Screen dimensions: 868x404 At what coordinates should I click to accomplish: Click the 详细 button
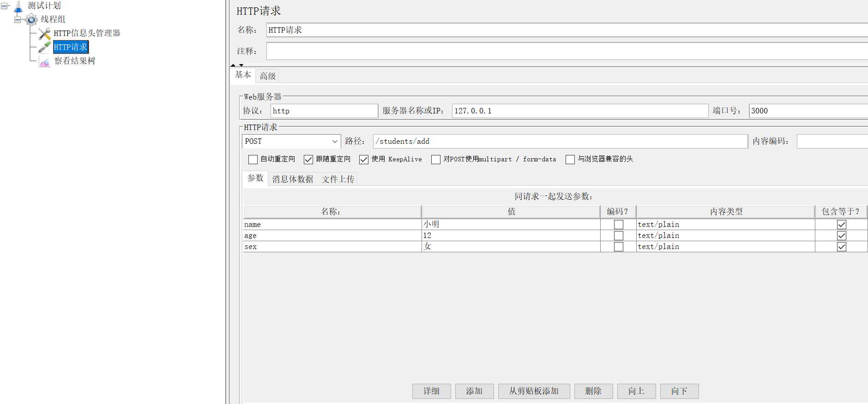[432, 391]
